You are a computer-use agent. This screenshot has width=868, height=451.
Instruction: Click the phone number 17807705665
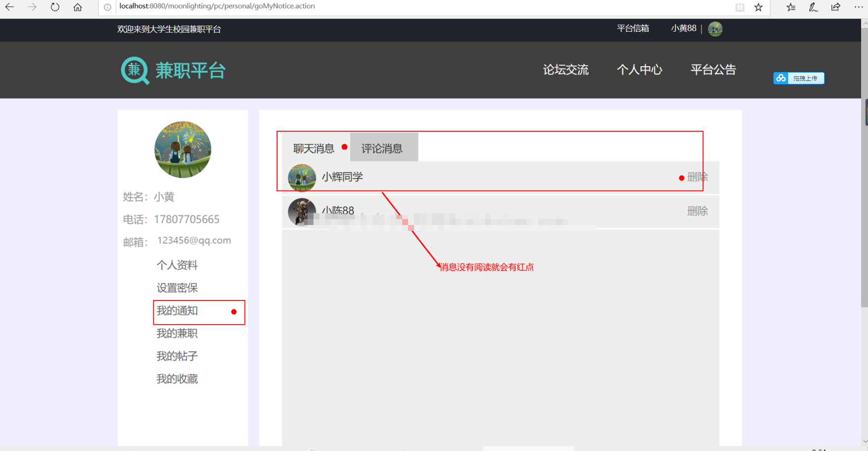pyautogui.click(x=187, y=220)
